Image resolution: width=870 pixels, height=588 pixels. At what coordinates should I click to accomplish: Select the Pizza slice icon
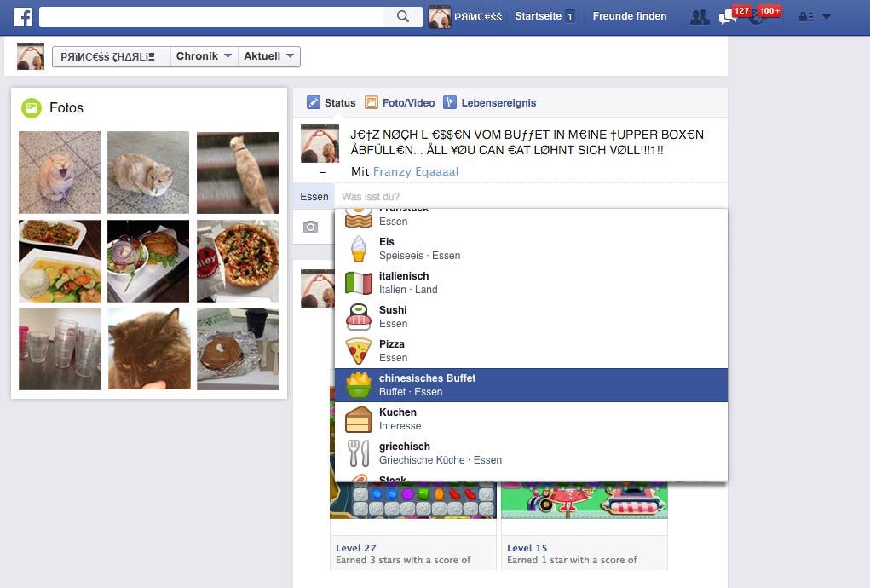click(359, 351)
